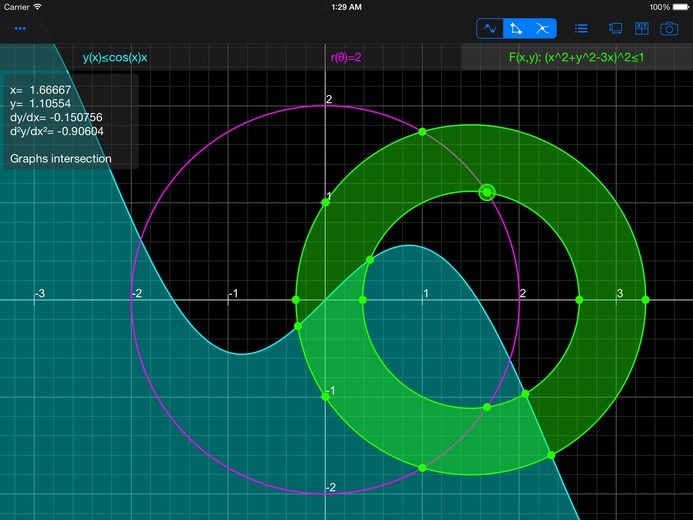
Task: Tap the camera snapshot icon
Action: coord(669,29)
